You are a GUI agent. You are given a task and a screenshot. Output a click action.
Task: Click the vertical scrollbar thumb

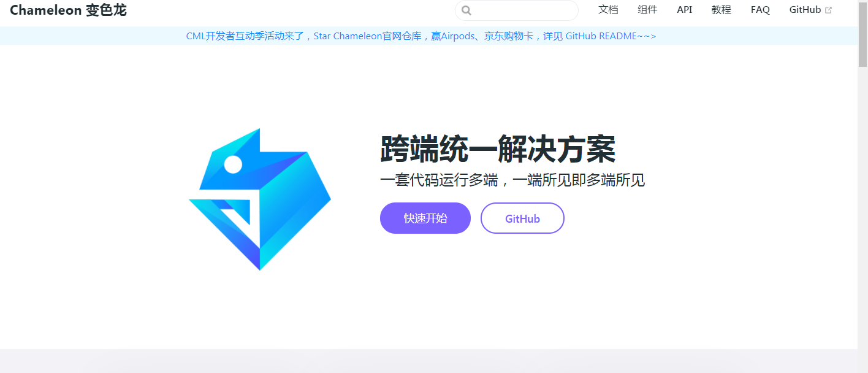pyautogui.click(x=862, y=33)
